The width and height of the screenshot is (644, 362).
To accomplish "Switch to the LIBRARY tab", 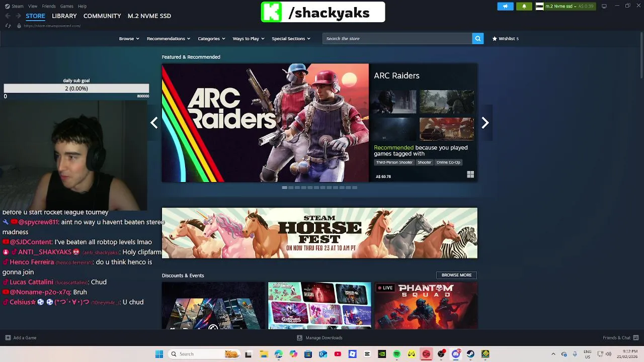I will 64,16.
